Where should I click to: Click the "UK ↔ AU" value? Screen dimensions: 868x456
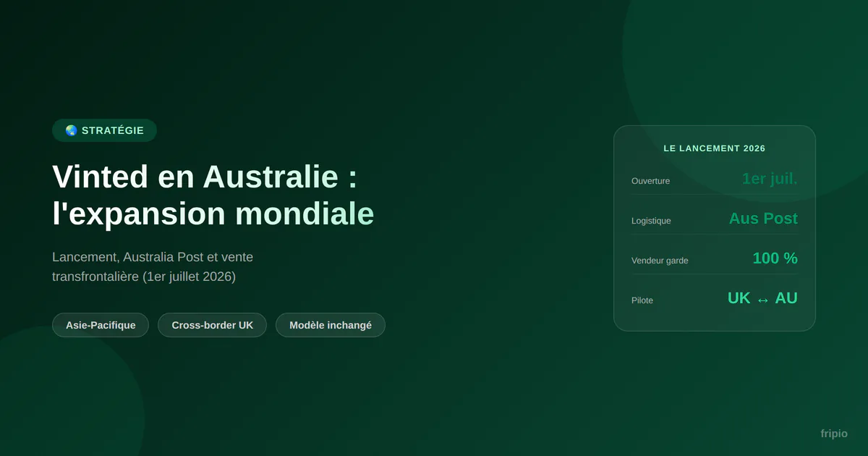[x=762, y=298]
